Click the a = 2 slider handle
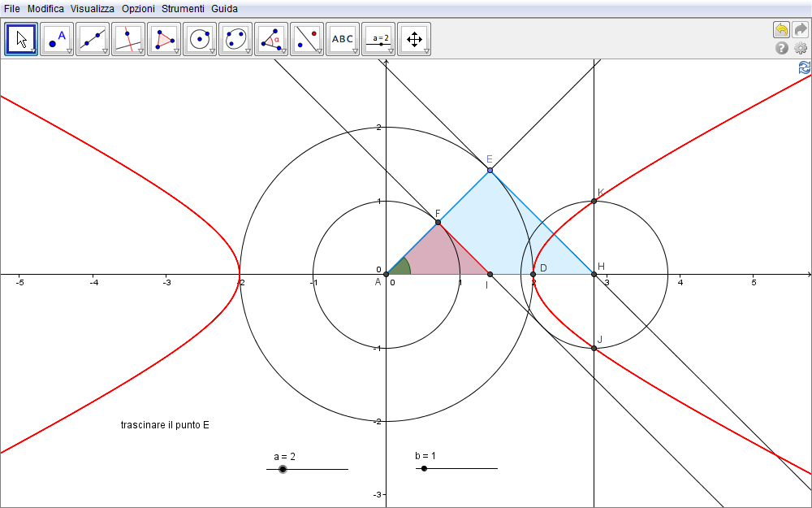 [x=283, y=469]
